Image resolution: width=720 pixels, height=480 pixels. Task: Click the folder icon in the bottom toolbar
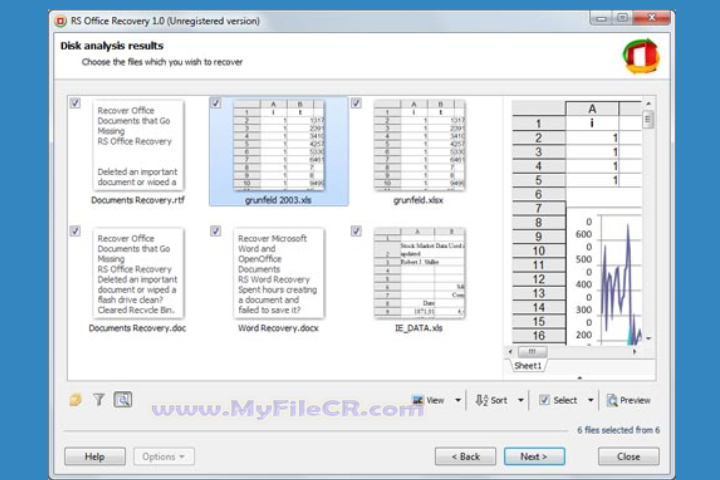pos(76,400)
